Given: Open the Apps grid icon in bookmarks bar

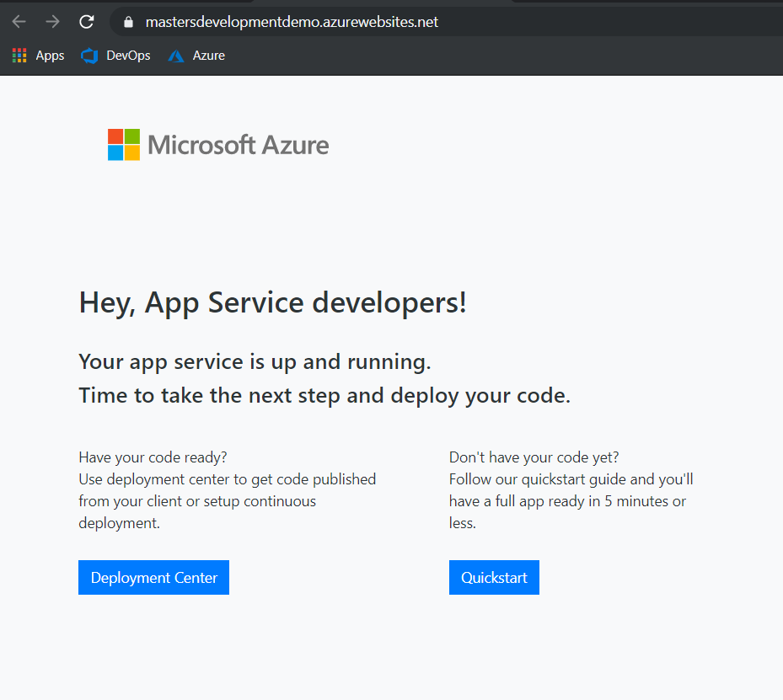Looking at the screenshot, I should click(x=19, y=56).
